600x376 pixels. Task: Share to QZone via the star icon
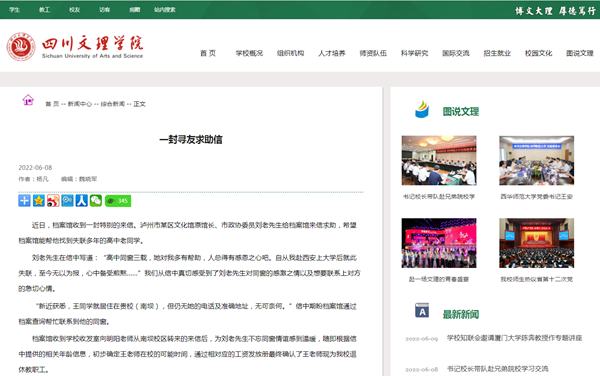[39, 200]
